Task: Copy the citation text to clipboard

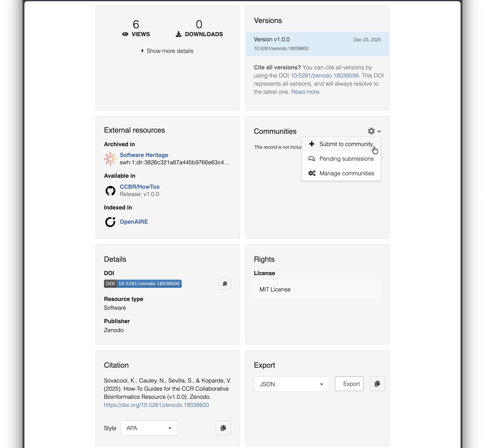Action: point(223,428)
